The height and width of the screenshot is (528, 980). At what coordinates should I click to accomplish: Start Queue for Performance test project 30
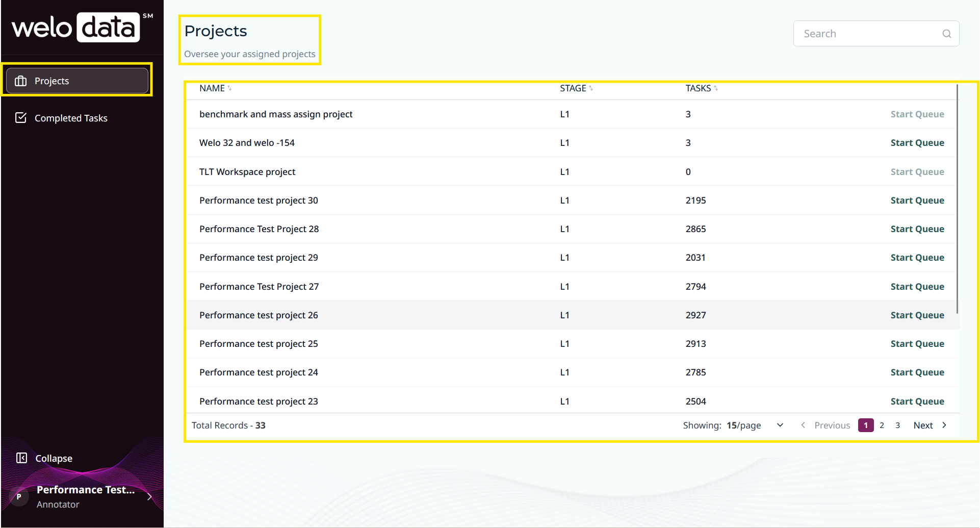click(x=917, y=200)
